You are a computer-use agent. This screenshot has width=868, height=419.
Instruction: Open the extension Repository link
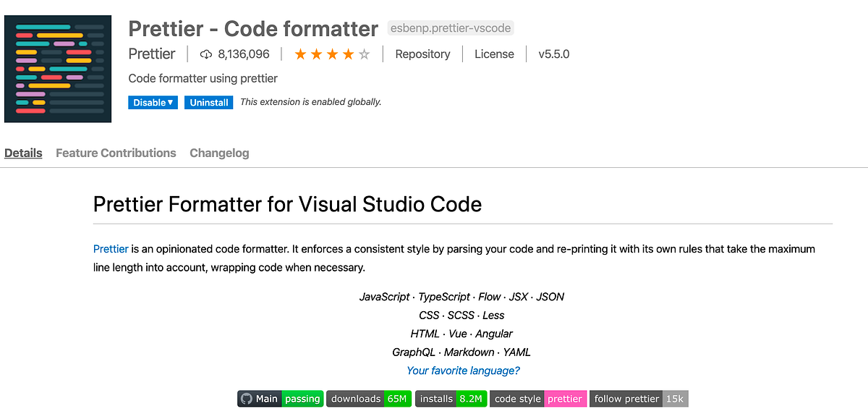422,54
